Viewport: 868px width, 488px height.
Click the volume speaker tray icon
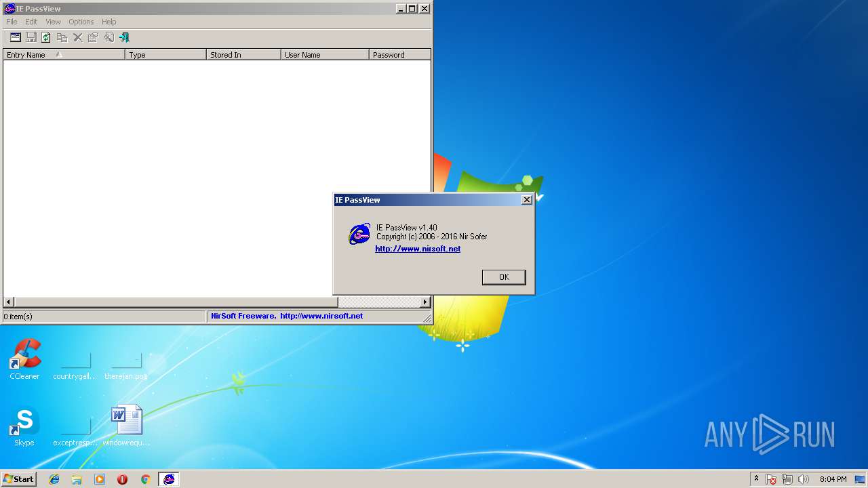click(x=804, y=479)
